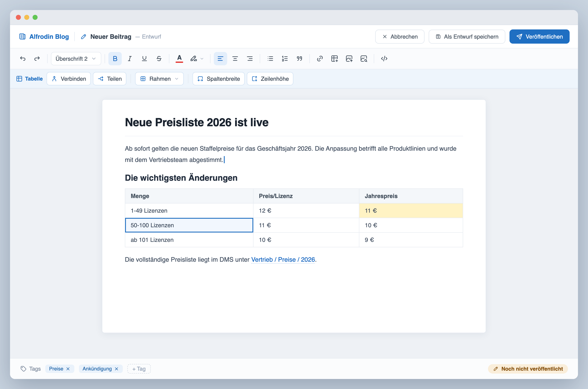This screenshot has width=588, height=389.
Task: Toggle italic formatting
Action: (129, 59)
